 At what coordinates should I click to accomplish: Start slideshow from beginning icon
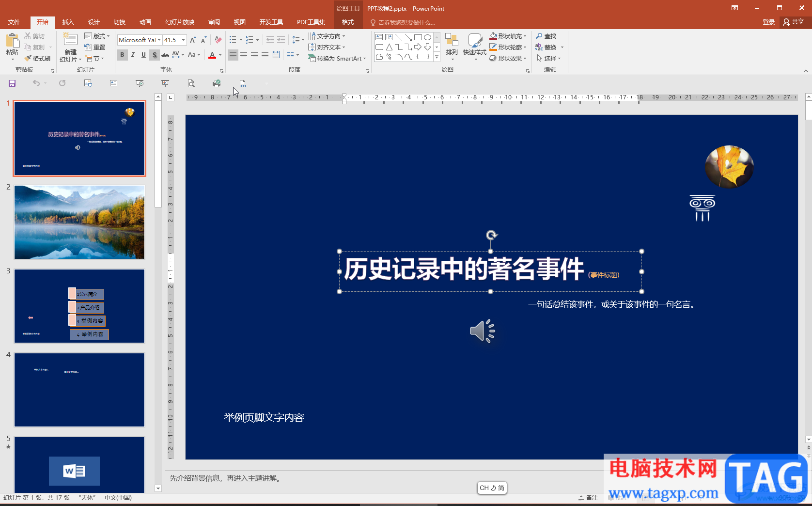click(140, 83)
